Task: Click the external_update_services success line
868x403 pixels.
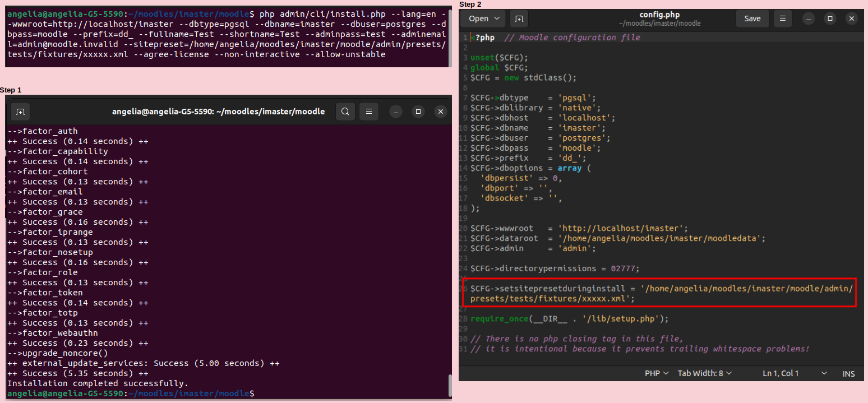Action: click(143, 363)
